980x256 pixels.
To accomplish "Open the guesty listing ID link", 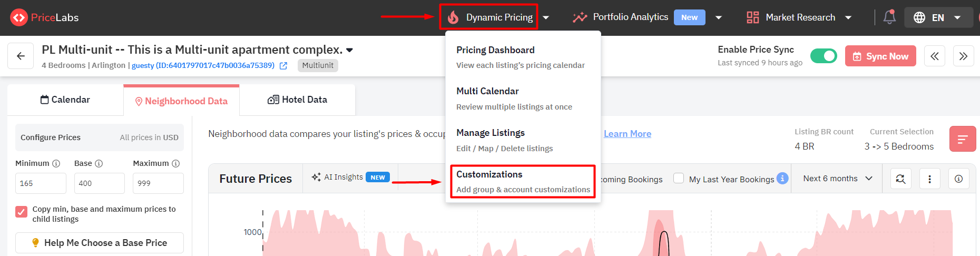I will [x=203, y=65].
